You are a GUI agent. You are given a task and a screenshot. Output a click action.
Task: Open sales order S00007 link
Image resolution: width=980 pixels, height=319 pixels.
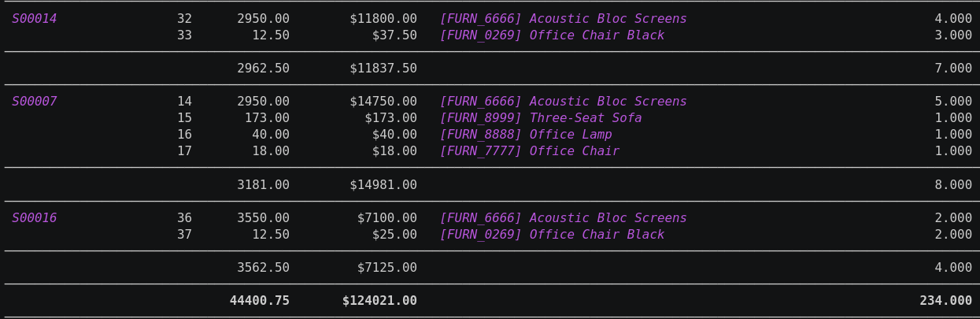coord(35,102)
